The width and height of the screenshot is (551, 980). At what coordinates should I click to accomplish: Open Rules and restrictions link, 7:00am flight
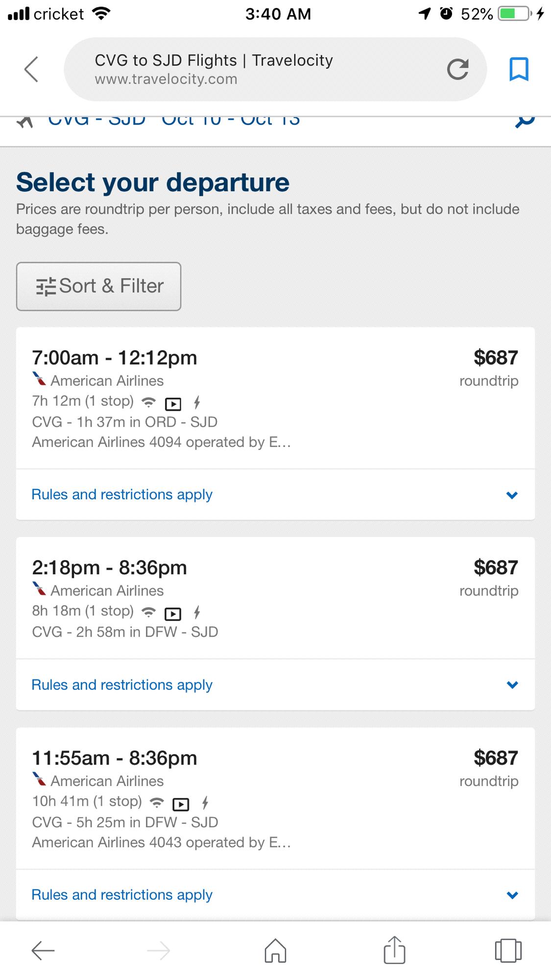pyautogui.click(x=122, y=495)
